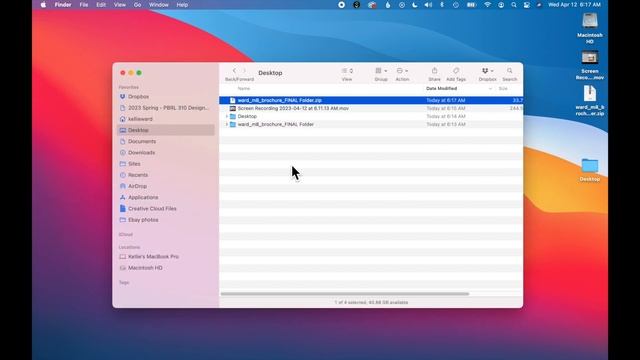Click the ward_mill_brochure_FINAL Folder row's folder icon

click(233, 124)
